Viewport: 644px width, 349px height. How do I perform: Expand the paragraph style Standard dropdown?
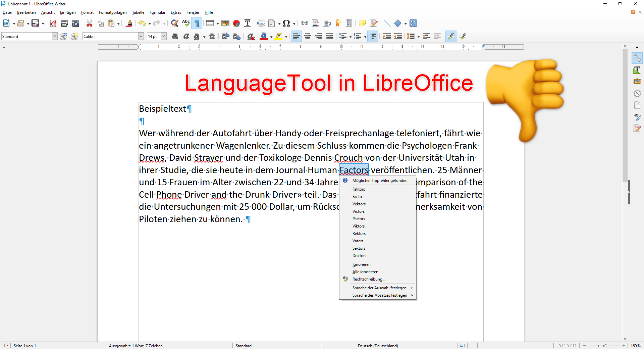(x=54, y=36)
